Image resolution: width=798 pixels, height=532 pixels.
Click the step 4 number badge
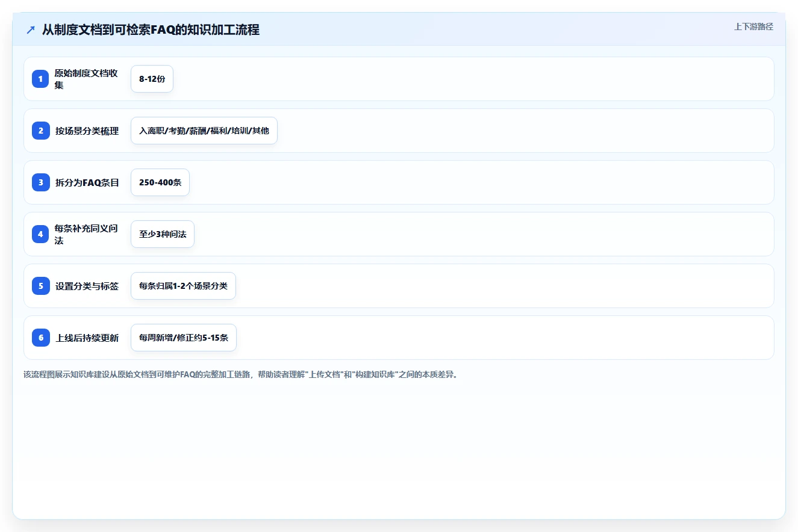40,234
